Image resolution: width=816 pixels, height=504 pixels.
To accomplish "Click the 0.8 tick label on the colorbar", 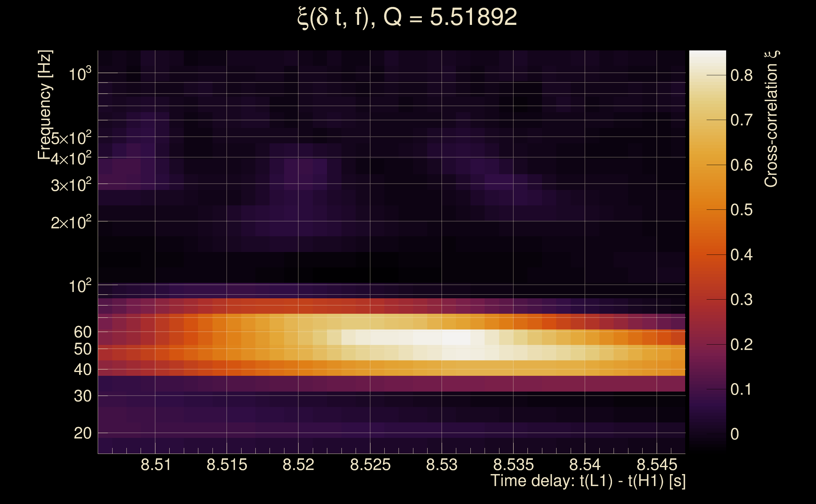I will [x=741, y=76].
